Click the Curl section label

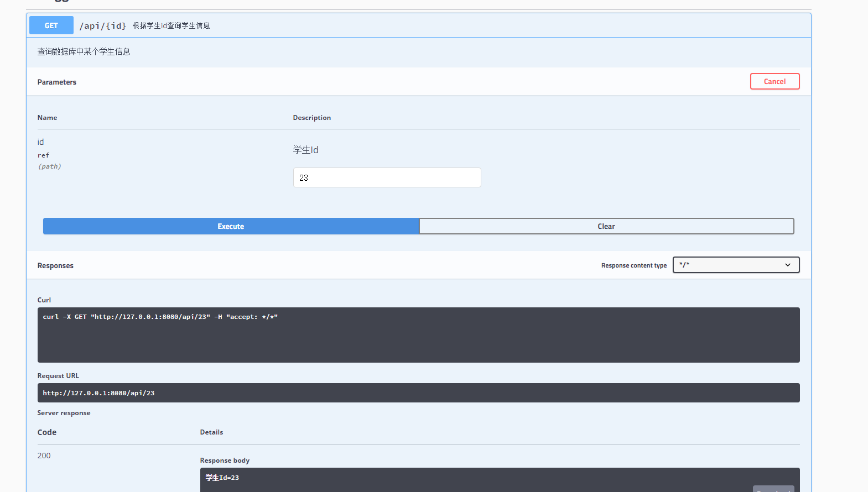(44, 300)
